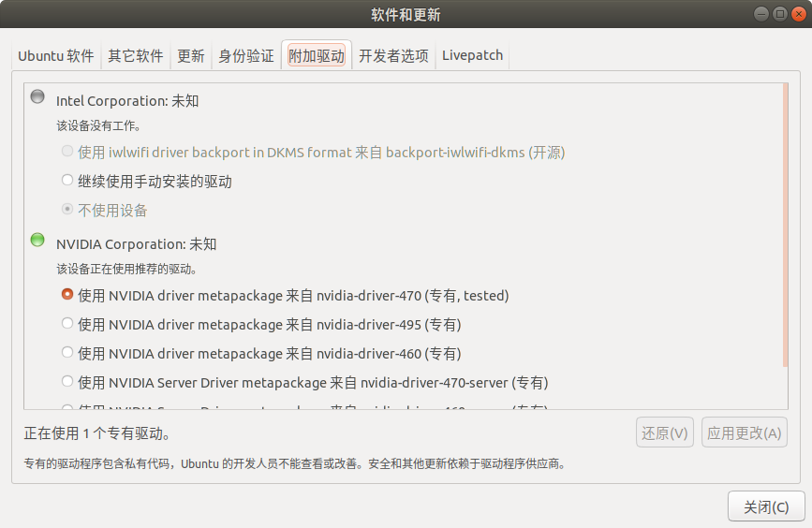Open the 开发者选项 tab
Viewport: 812px width, 528px height.
[393, 55]
